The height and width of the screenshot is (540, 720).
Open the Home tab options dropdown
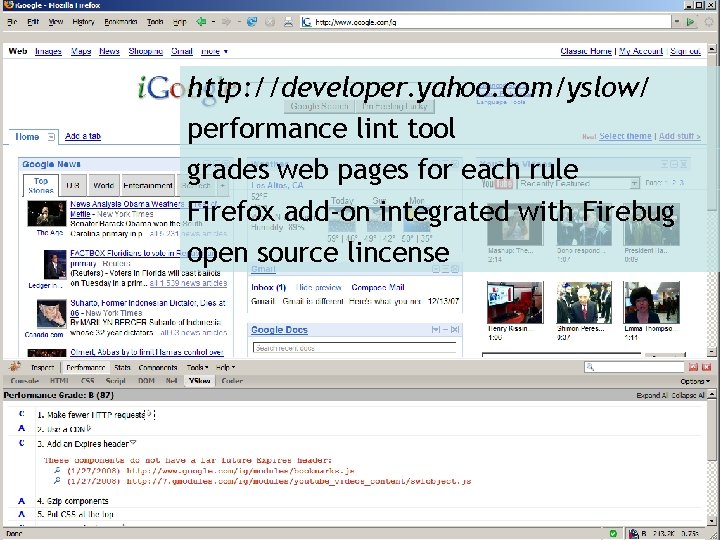coord(51,137)
